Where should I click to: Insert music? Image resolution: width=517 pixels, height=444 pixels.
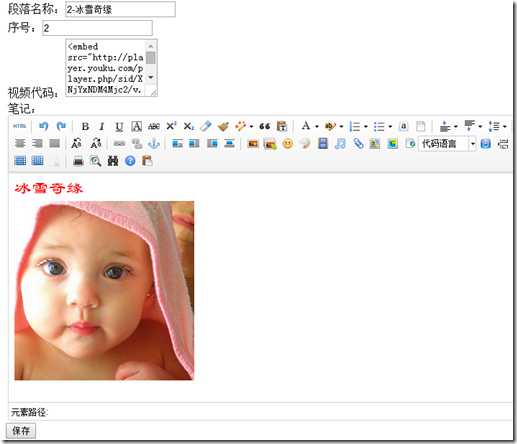[340, 144]
